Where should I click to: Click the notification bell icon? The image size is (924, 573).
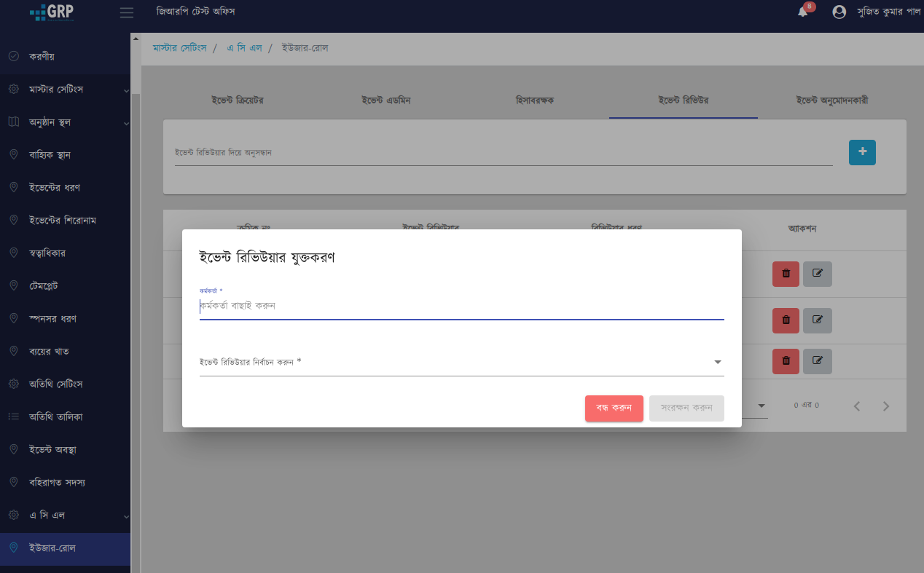(x=802, y=12)
